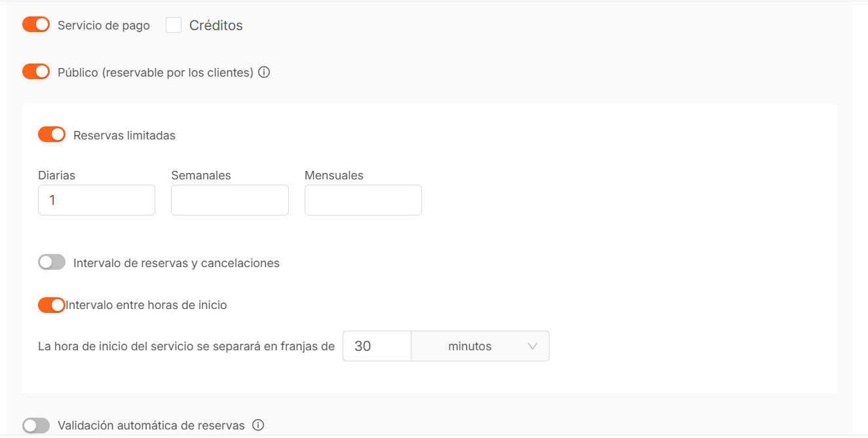This screenshot has height=438, width=868.
Task: Check the Créditos checkbox
Action: tap(174, 26)
